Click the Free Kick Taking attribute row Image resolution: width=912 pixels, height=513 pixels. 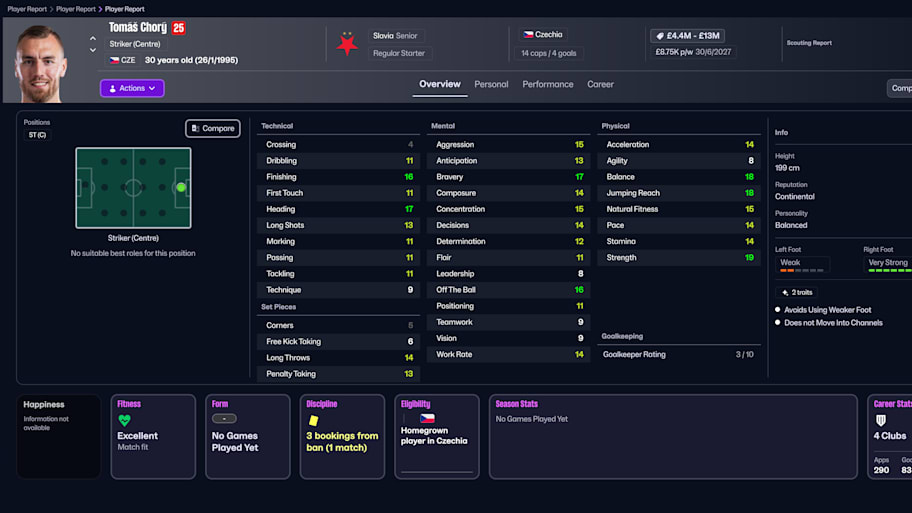point(339,342)
